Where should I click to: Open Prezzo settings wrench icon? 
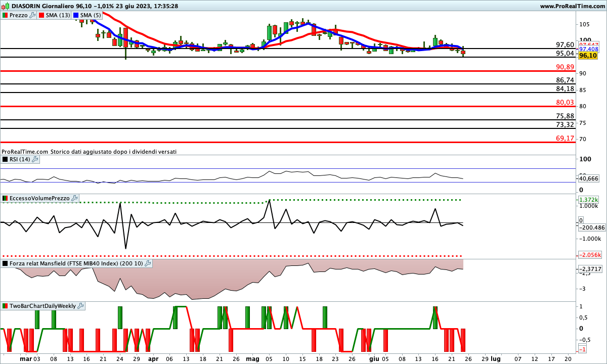pos(32,15)
